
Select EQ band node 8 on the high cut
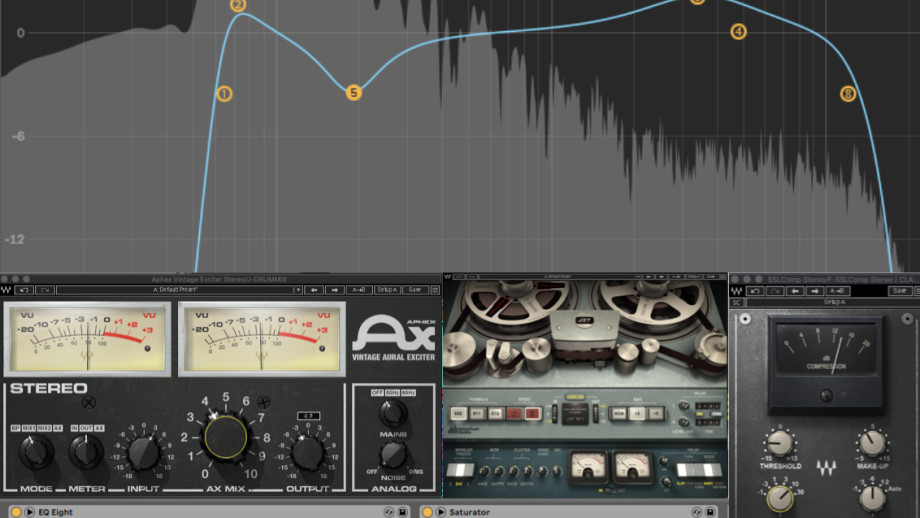[848, 93]
